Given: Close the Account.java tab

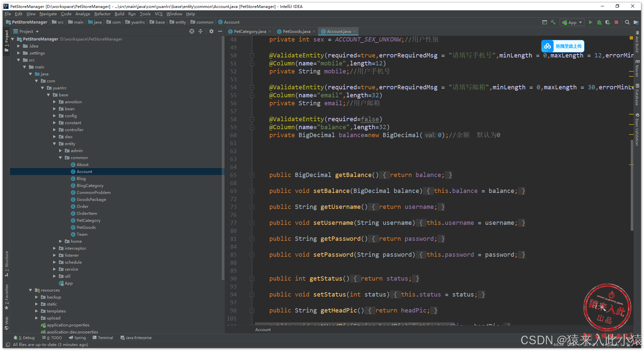Looking at the screenshot, I should pos(354,32).
